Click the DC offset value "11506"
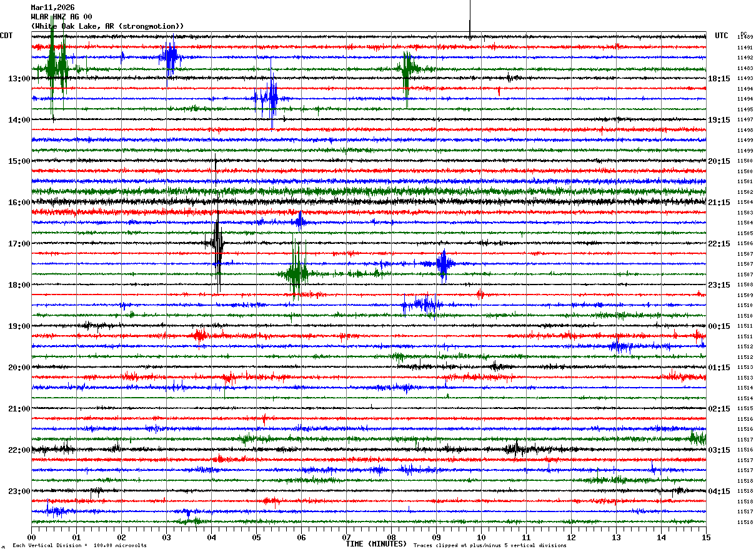756x554 pixels. tap(745, 244)
